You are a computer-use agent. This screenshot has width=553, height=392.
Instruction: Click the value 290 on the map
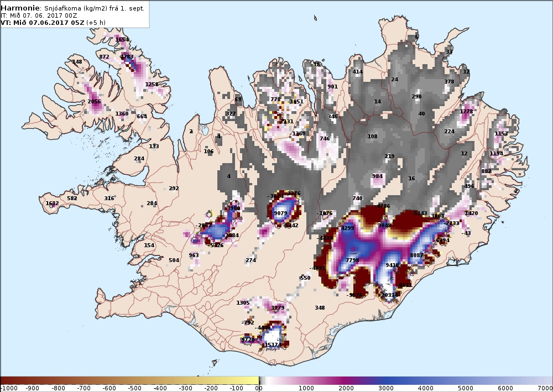click(x=416, y=96)
